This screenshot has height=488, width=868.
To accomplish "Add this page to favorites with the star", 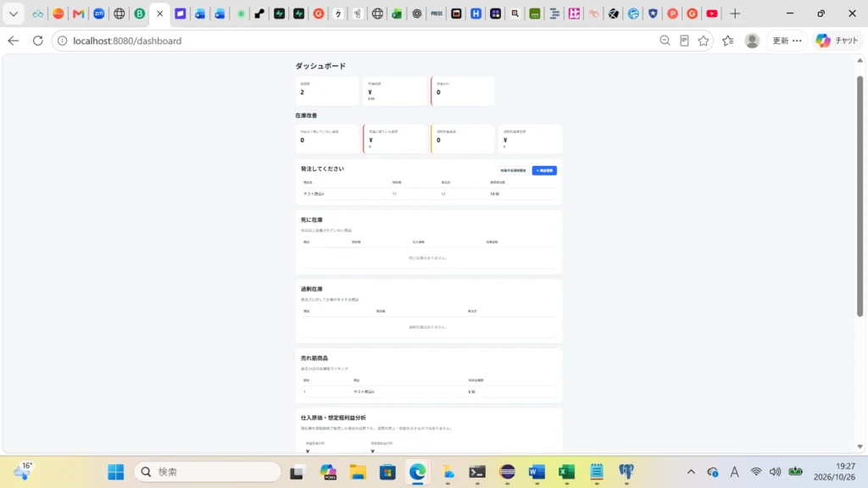I will tap(704, 41).
